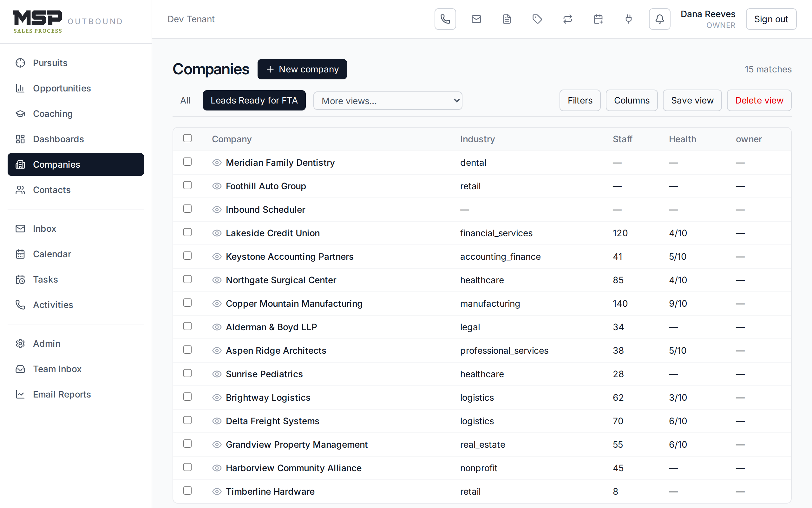Click eye icon beside Copper Mountain Manufacturing
812x508 pixels.
pyautogui.click(x=217, y=304)
